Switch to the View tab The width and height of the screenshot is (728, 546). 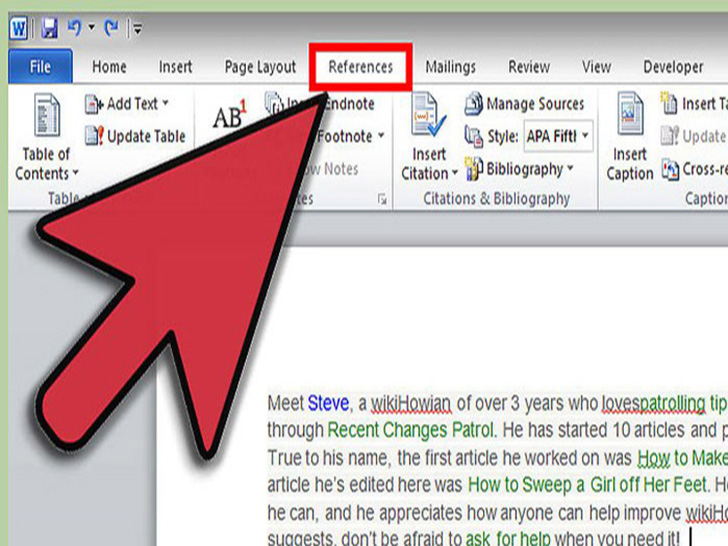click(x=596, y=67)
